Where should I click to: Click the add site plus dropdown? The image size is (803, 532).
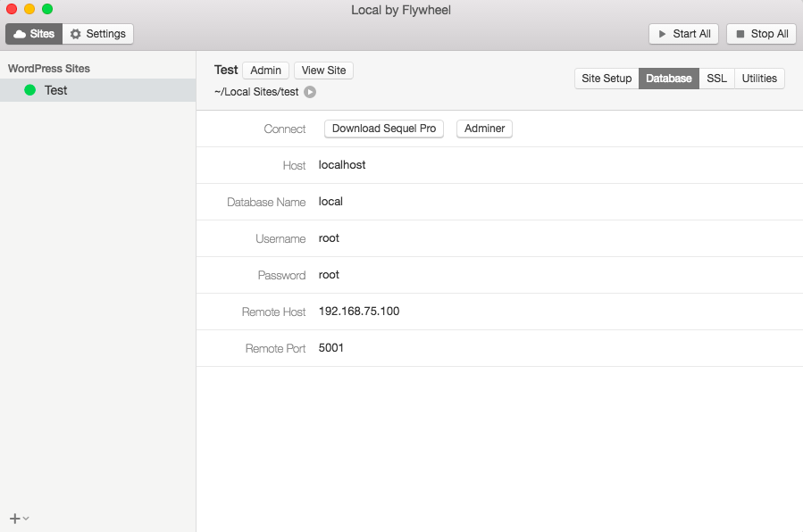(19, 519)
